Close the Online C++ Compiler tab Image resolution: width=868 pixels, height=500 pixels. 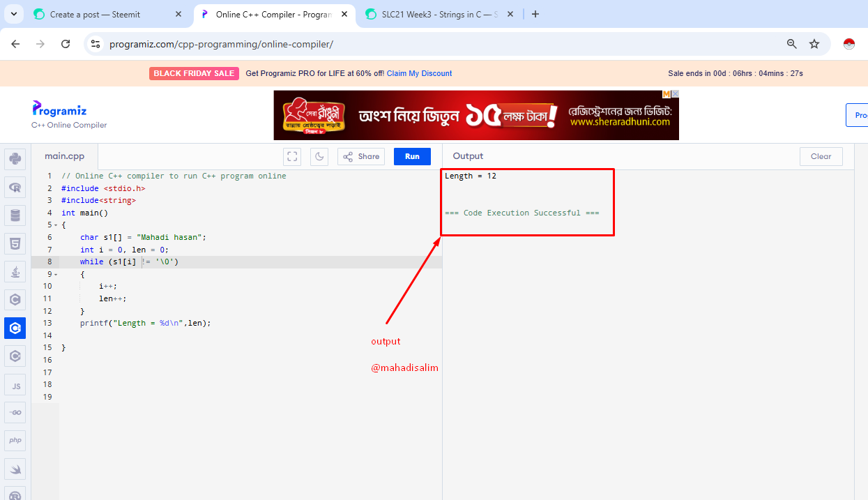[344, 14]
